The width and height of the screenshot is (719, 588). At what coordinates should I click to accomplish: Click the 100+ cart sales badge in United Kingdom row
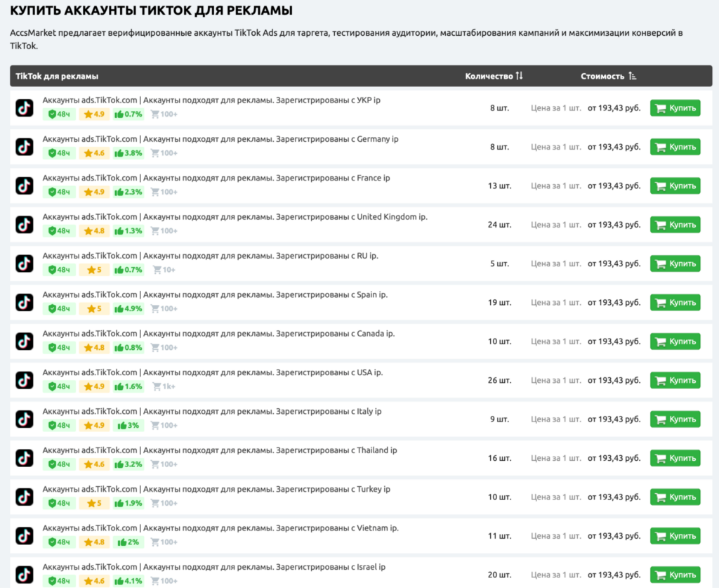(164, 231)
